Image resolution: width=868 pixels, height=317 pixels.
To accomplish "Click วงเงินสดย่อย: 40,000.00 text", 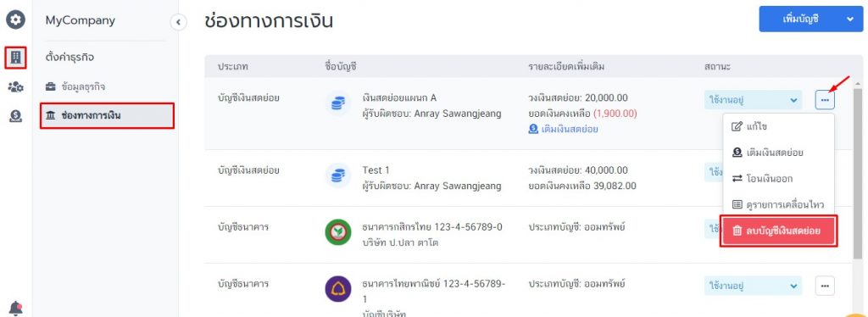I will (578, 170).
